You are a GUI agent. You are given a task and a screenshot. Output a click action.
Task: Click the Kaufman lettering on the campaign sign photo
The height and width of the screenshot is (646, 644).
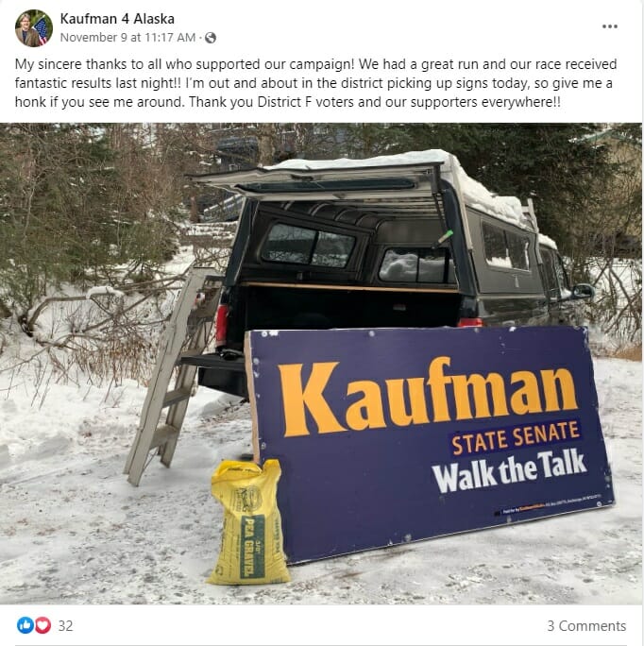tap(427, 397)
